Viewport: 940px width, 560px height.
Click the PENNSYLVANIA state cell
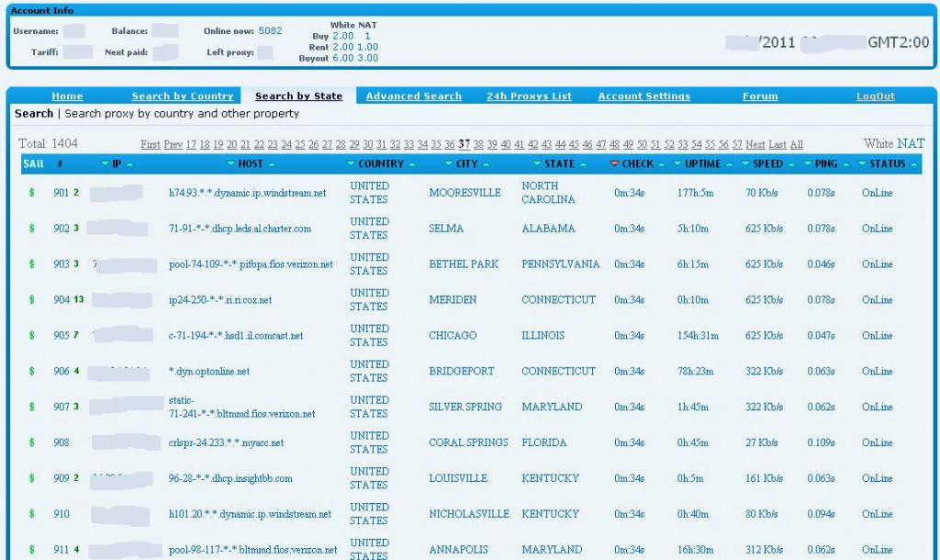point(561,263)
